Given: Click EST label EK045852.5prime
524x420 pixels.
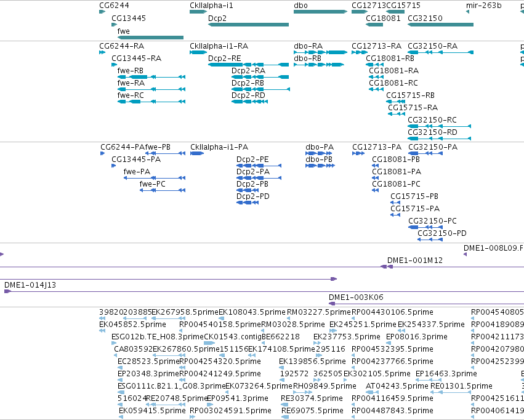Looking at the screenshot, I should [x=132, y=325].
